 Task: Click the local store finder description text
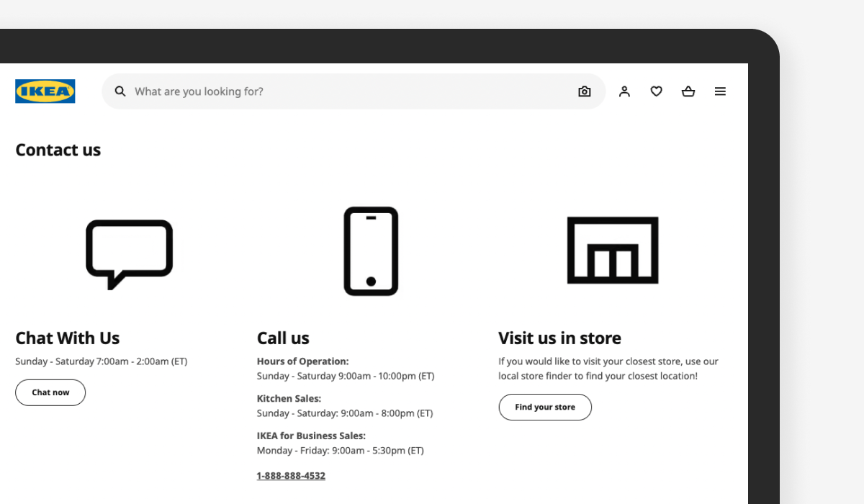(608, 369)
